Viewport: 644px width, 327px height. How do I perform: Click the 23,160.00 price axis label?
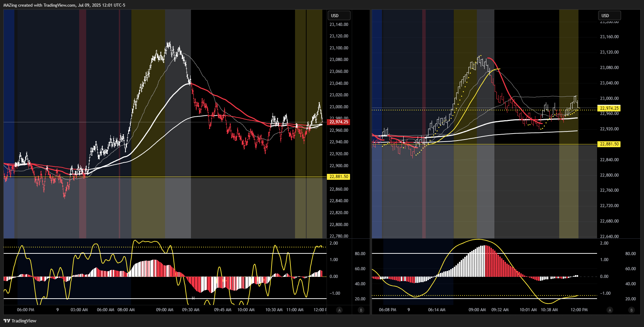[609, 37]
